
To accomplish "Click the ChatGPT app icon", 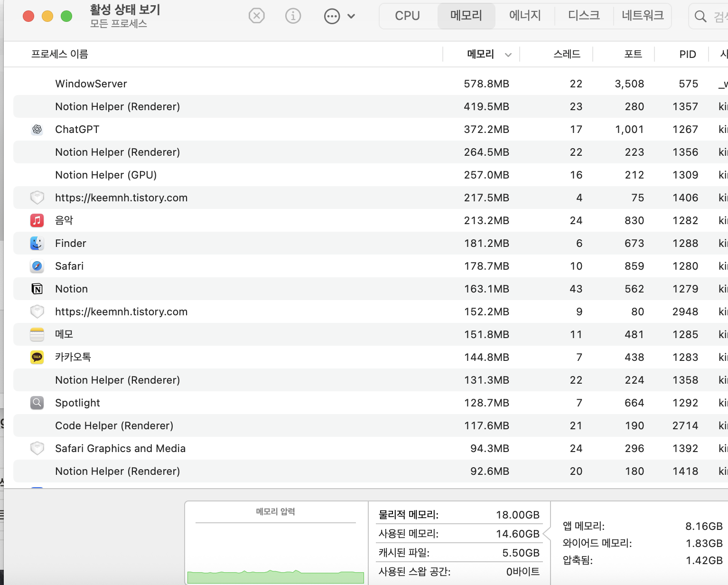I will pos(37,129).
